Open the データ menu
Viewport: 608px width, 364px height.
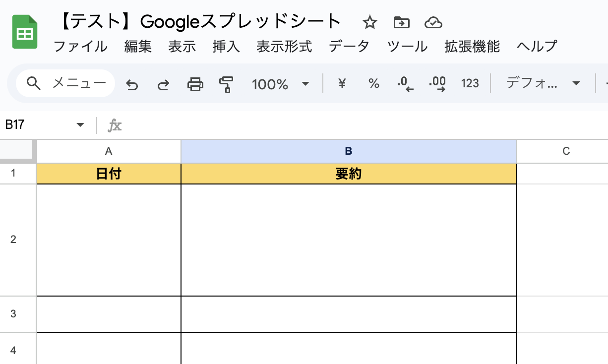pyautogui.click(x=349, y=47)
